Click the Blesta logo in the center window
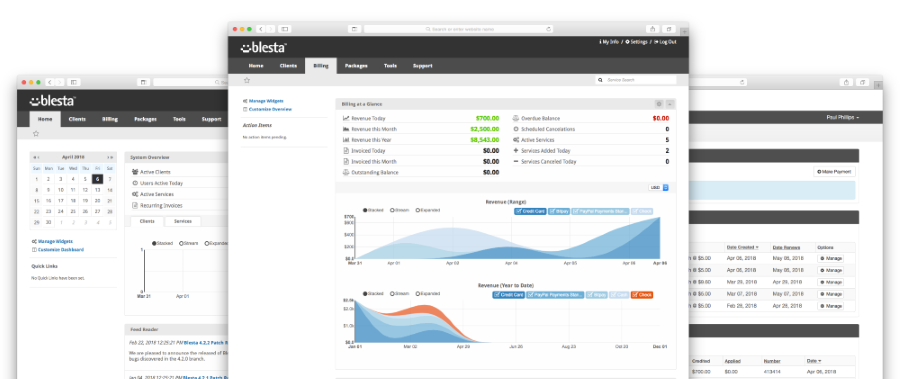The height and width of the screenshot is (379, 900). 263,48
